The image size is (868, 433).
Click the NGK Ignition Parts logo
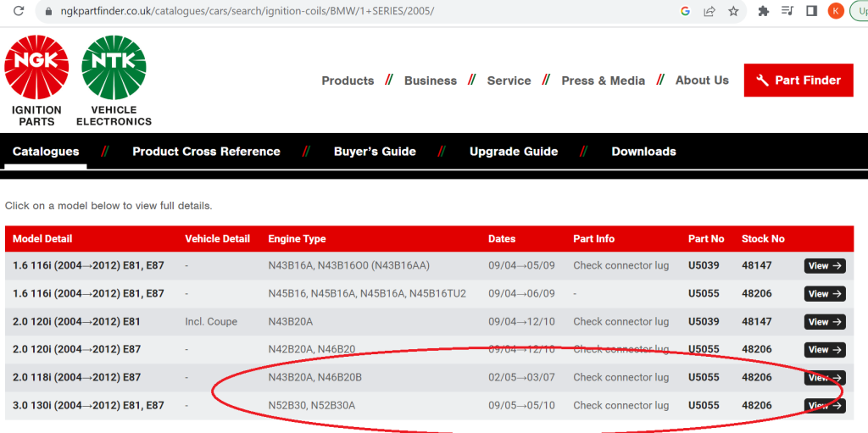[x=36, y=80]
